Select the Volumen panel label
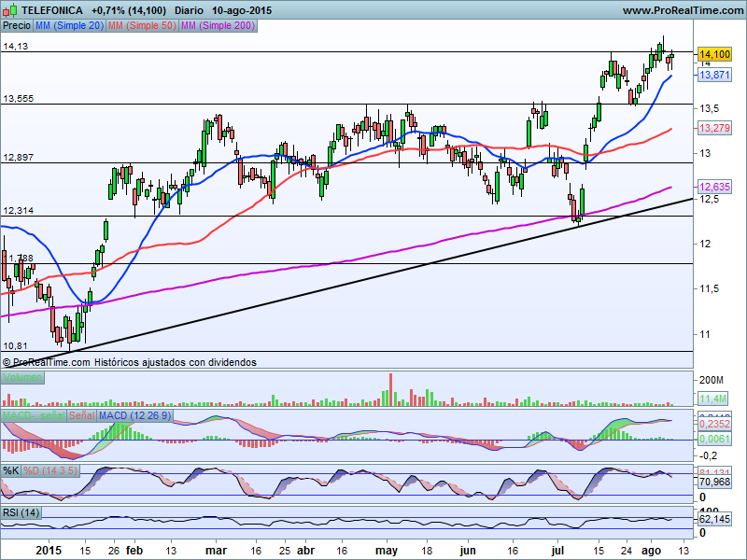This screenshot has height=560, width=747. tap(21, 377)
